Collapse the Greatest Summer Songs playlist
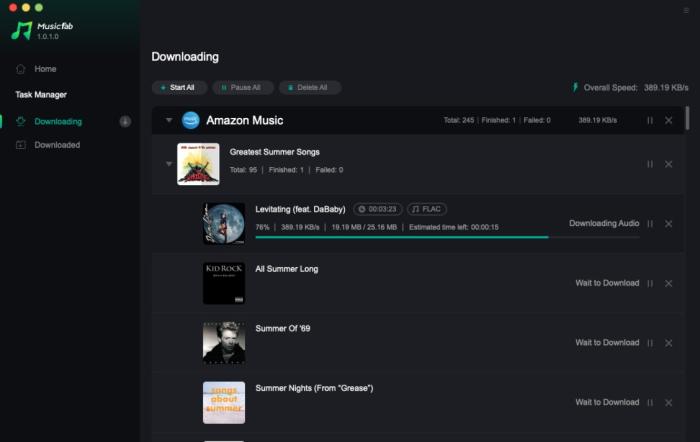Image resolution: width=700 pixels, height=442 pixels. click(169, 164)
